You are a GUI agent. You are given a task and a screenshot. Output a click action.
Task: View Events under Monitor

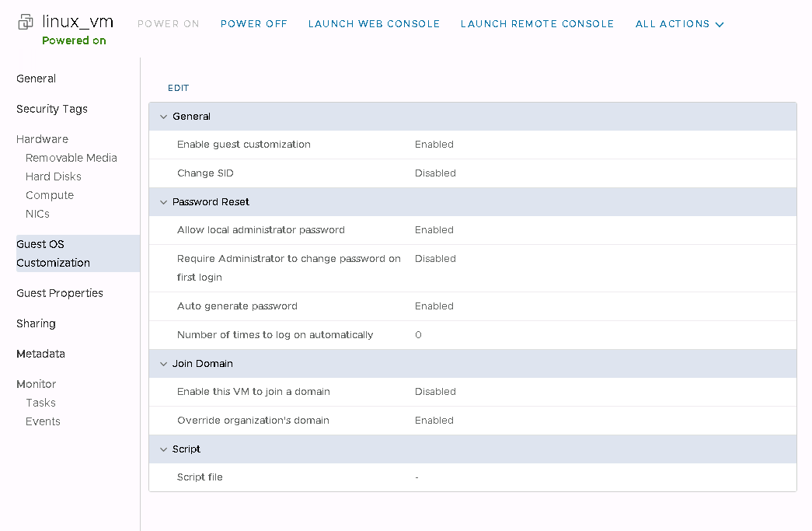coord(43,421)
